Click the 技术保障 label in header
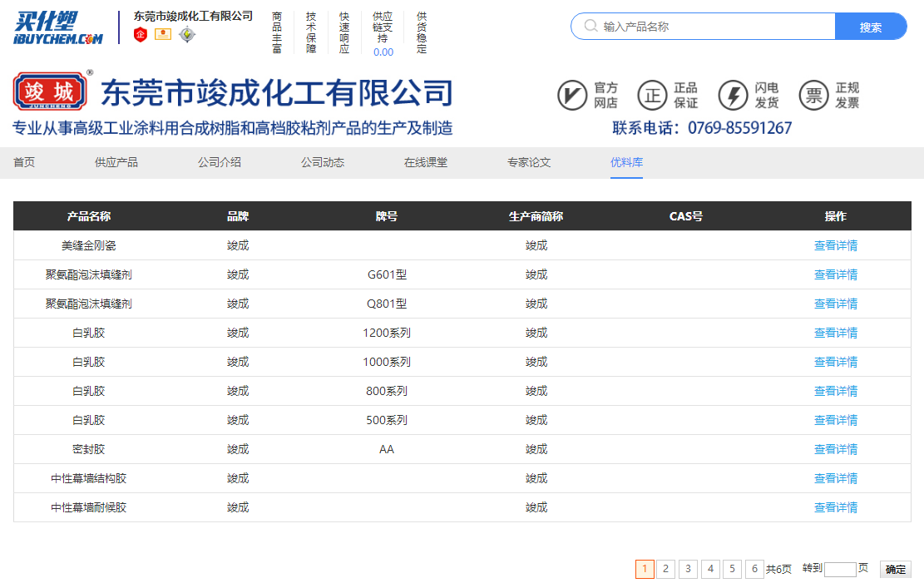Image resolution: width=924 pixels, height=583 pixels. [311, 32]
